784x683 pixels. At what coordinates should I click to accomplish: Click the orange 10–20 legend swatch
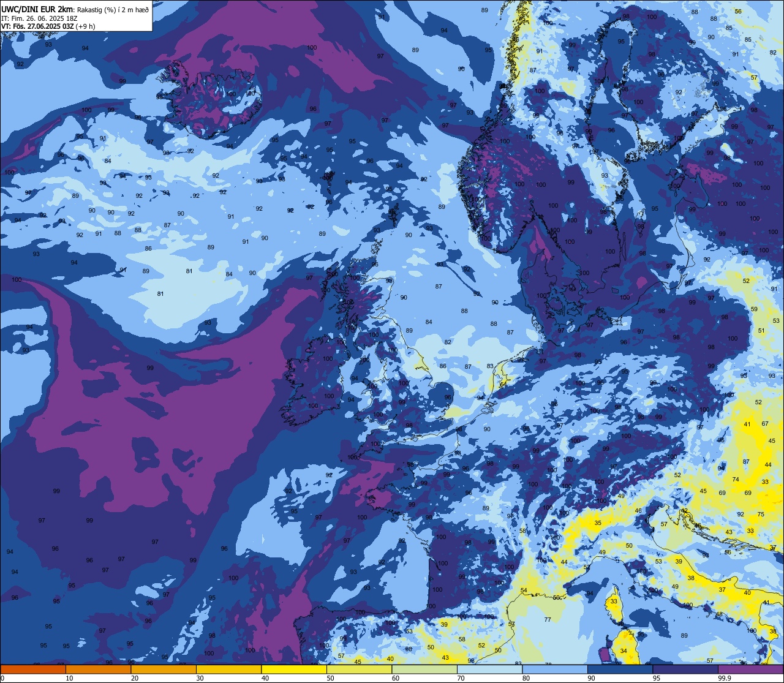click(x=98, y=670)
